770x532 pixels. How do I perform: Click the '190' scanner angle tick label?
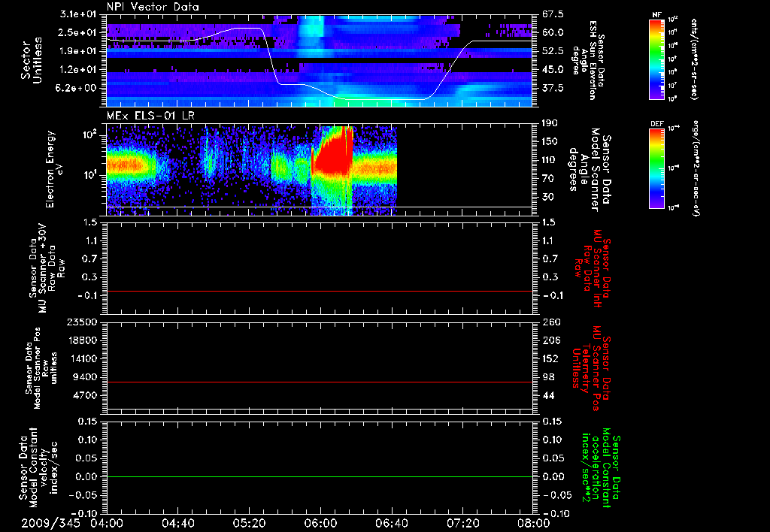coord(550,123)
